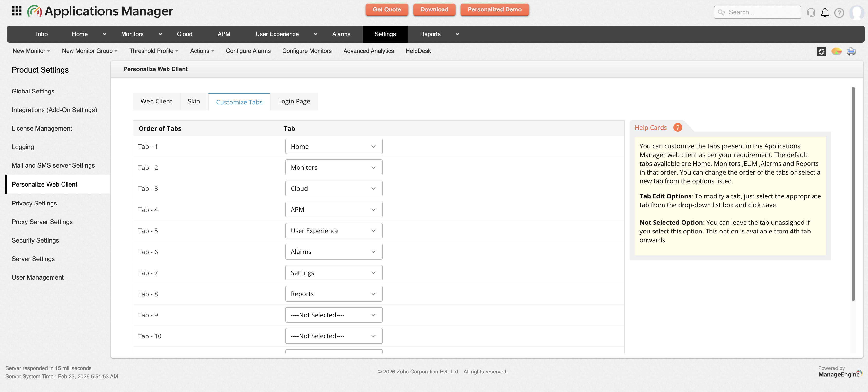The height and width of the screenshot is (392, 868).
Task: Click the pie chart reports icon
Action: click(837, 51)
